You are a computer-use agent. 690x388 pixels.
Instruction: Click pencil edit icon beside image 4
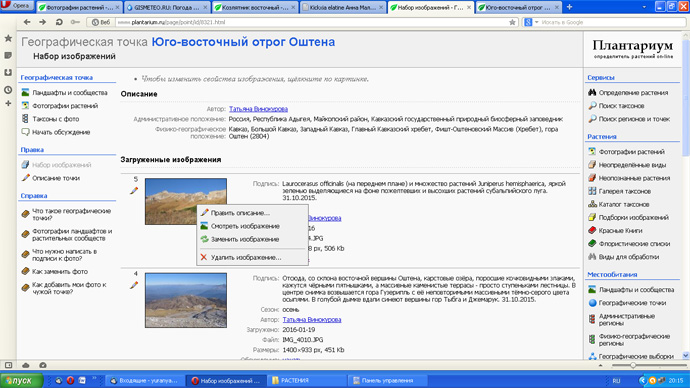[x=134, y=285]
